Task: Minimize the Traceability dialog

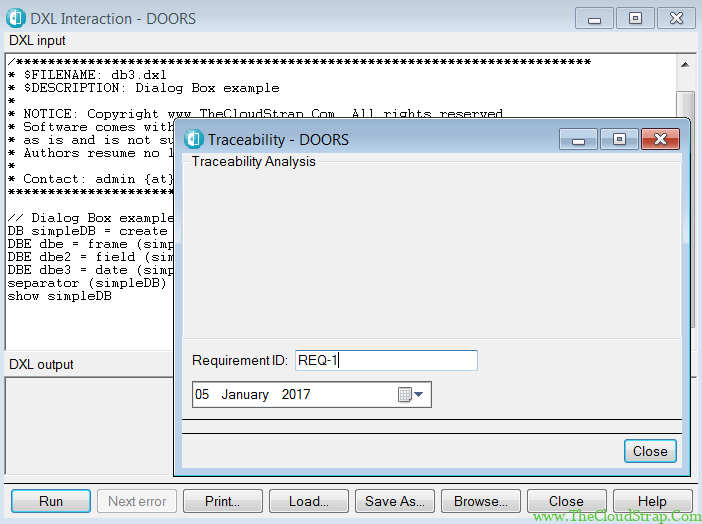Action: 578,139
